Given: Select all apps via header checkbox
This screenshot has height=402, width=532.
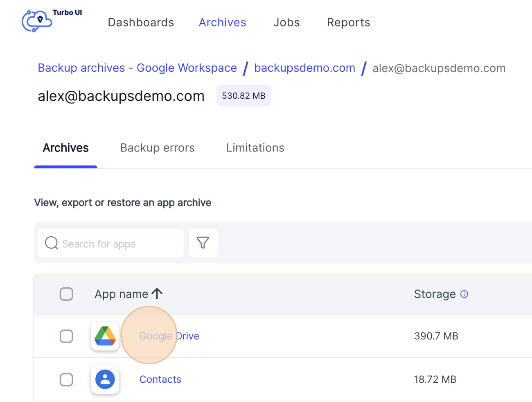Looking at the screenshot, I should click(x=66, y=294).
